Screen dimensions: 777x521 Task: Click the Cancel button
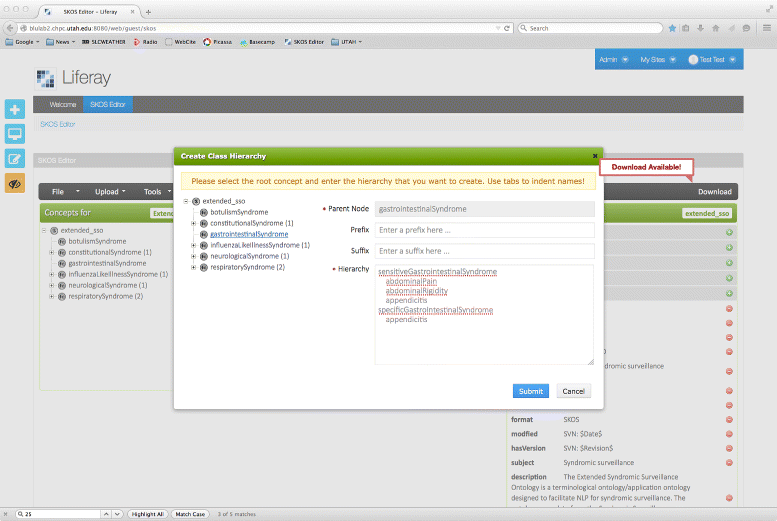(x=572, y=391)
